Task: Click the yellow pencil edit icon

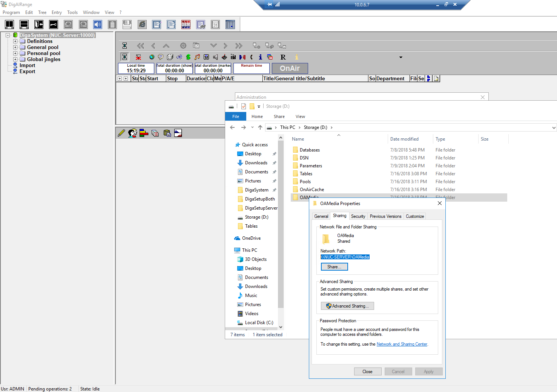Action: click(121, 133)
